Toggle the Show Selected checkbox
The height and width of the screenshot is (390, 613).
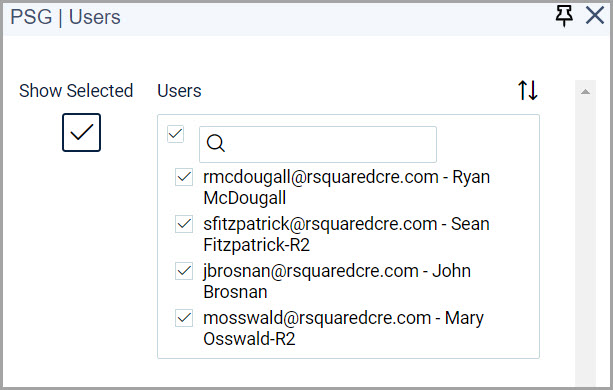click(81, 132)
